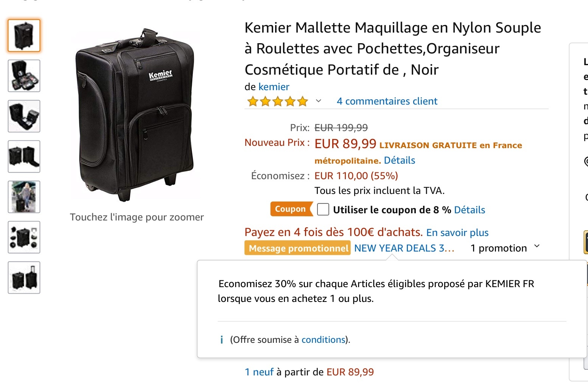
Task: Select the seventh thumbnail with extended handle
Action: point(24,278)
